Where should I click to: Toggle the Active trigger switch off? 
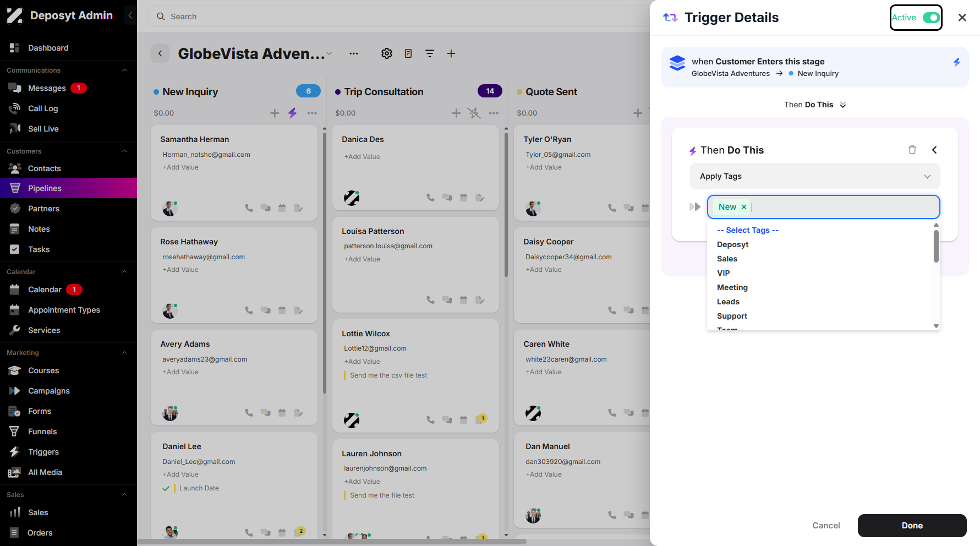[x=931, y=18]
